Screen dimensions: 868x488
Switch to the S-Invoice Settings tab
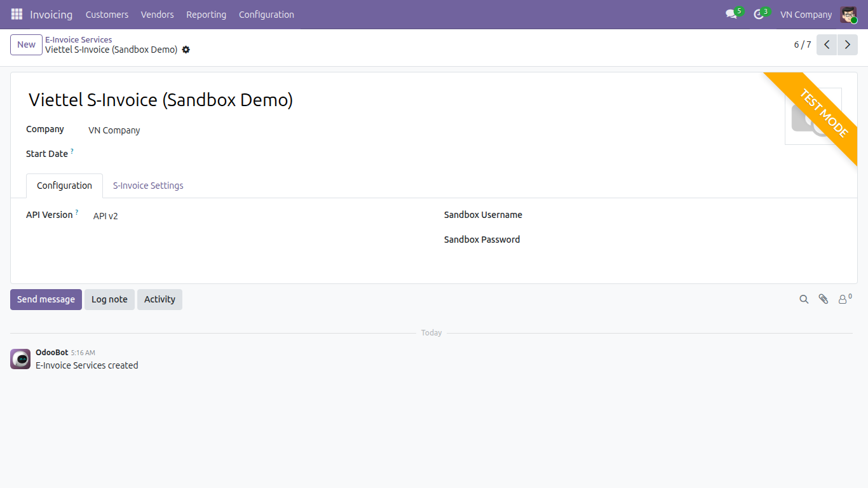tap(148, 186)
